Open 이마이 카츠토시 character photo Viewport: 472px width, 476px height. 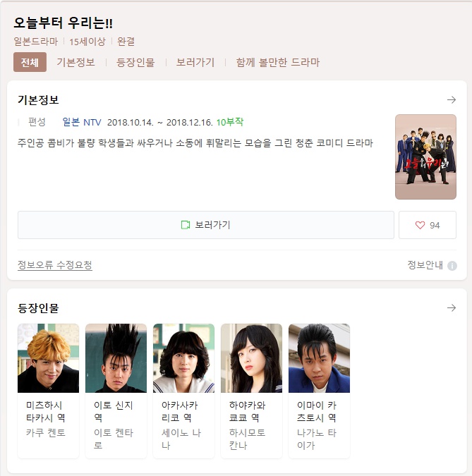coord(319,358)
